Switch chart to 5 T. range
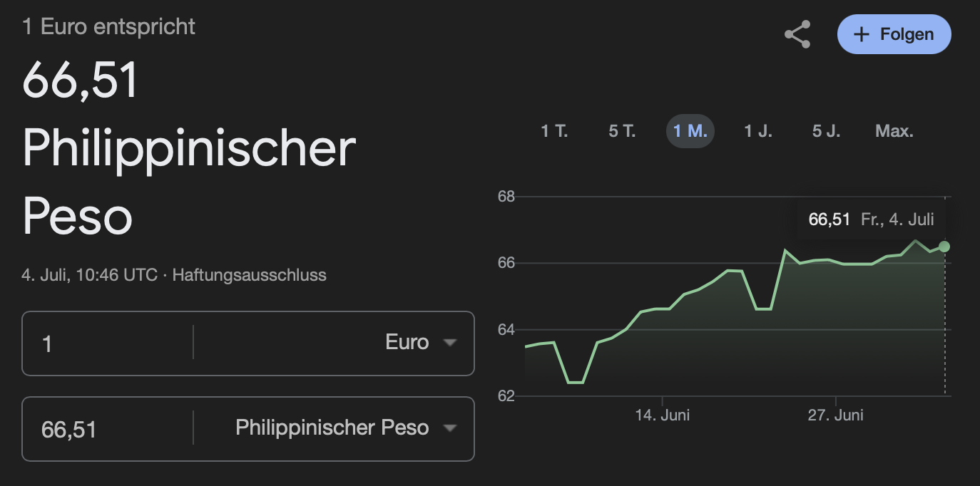This screenshot has width=980, height=486. (622, 131)
